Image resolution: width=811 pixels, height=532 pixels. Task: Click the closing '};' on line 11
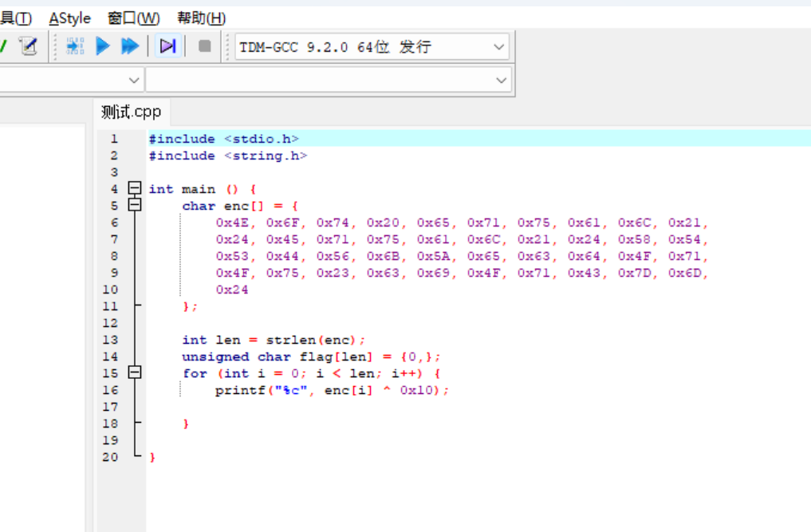pos(190,306)
